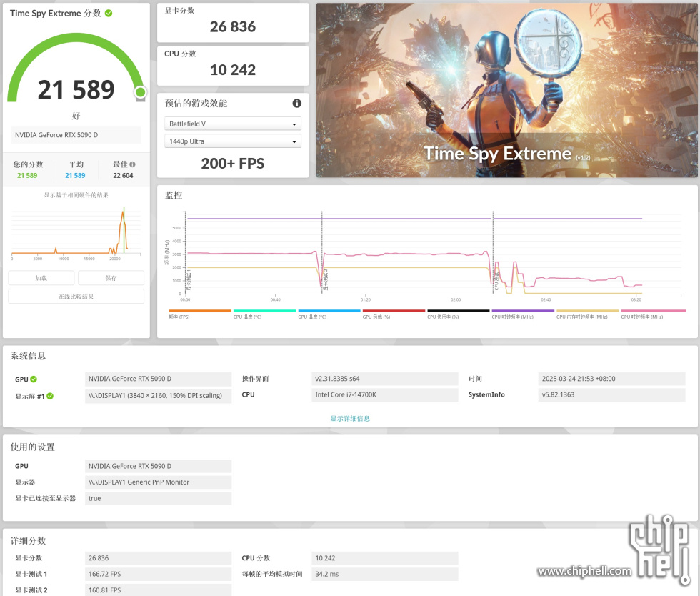Click the 时间 value 2025-03-24 21:53 +08:00
Screen dimensions: 700x596
point(611,379)
